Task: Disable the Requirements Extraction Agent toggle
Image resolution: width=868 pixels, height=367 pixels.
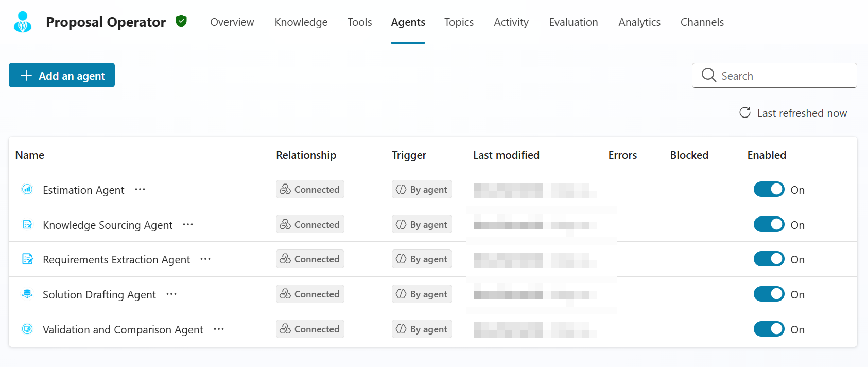Action: point(769,259)
